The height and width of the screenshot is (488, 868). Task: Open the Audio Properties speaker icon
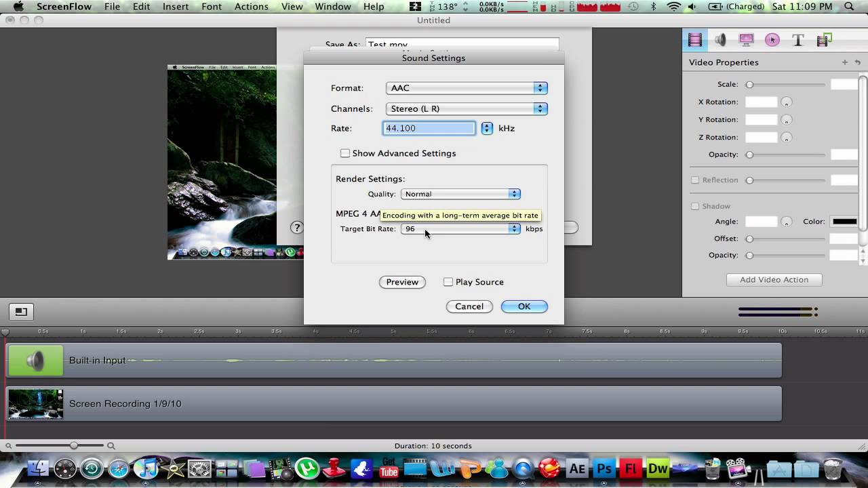point(720,40)
